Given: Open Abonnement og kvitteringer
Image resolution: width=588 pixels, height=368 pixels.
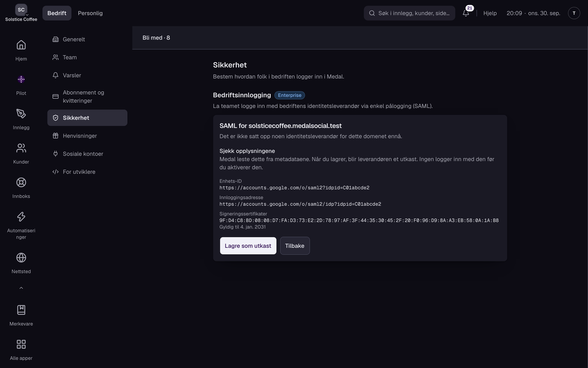Looking at the screenshot, I should point(87,97).
